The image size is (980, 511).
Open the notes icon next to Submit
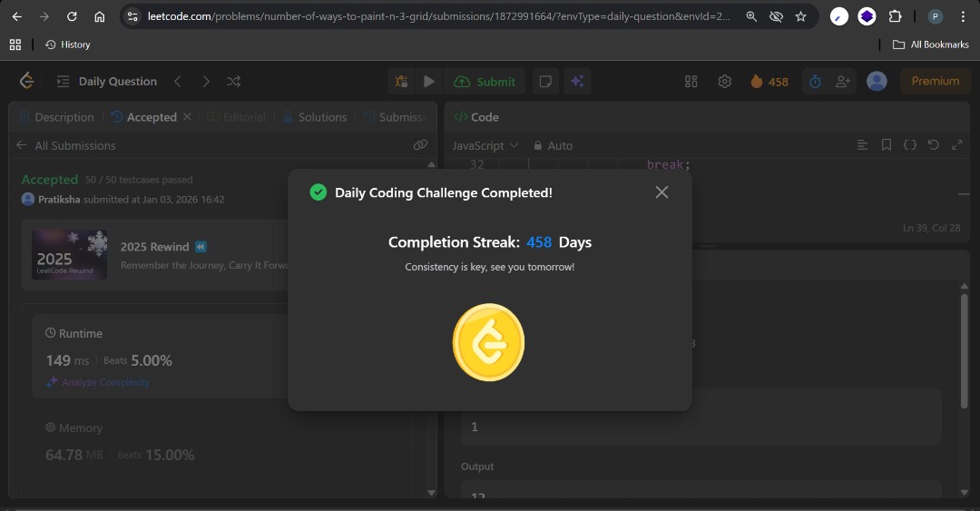545,82
